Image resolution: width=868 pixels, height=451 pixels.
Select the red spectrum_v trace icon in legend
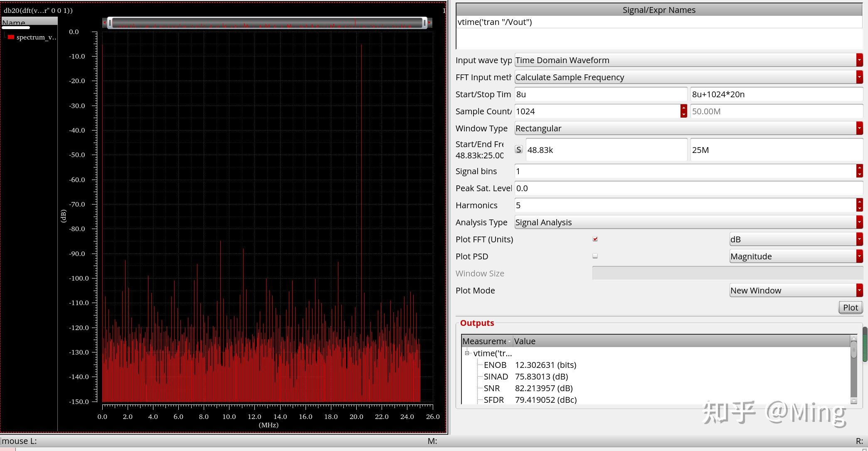point(10,37)
